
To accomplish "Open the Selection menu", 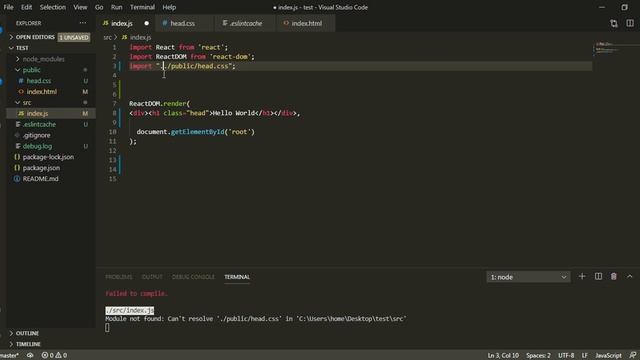I will [53, 7].
